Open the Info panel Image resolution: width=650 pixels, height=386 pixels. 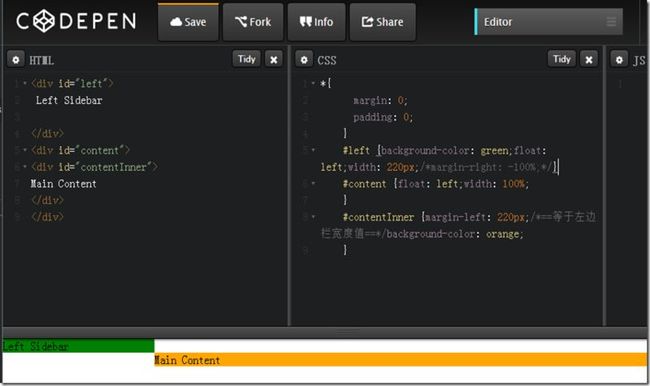point(316,22)
